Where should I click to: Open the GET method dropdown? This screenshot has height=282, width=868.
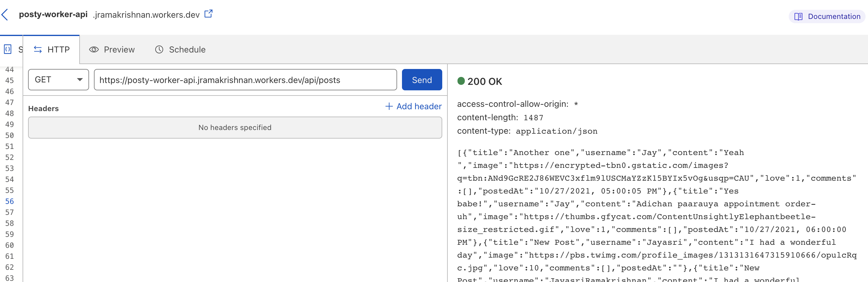point(59,80)
